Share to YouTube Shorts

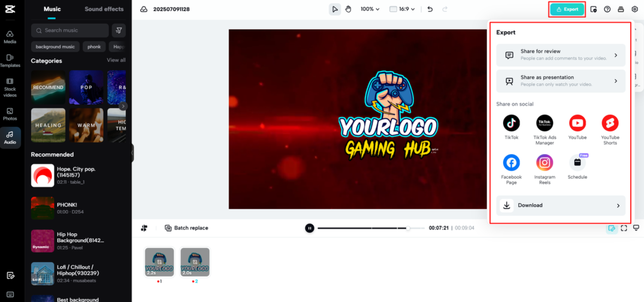pyautogui.click(x=610, y=123)
